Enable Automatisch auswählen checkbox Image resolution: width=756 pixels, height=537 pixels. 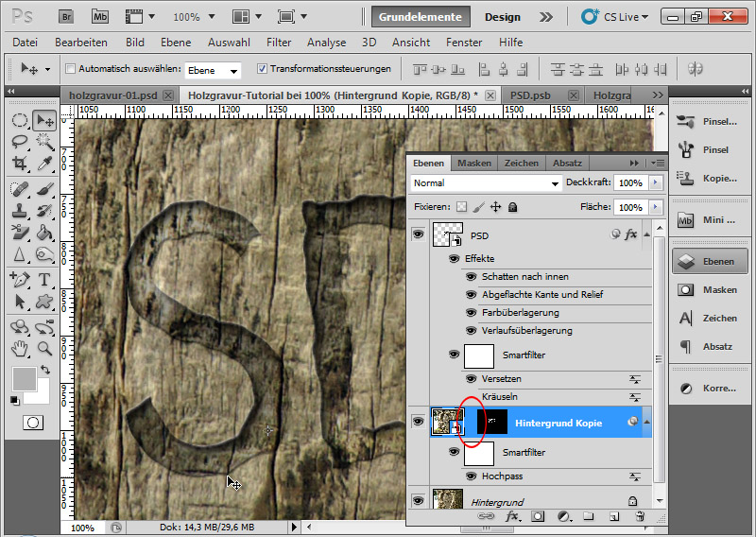click(x=70, y=68)
